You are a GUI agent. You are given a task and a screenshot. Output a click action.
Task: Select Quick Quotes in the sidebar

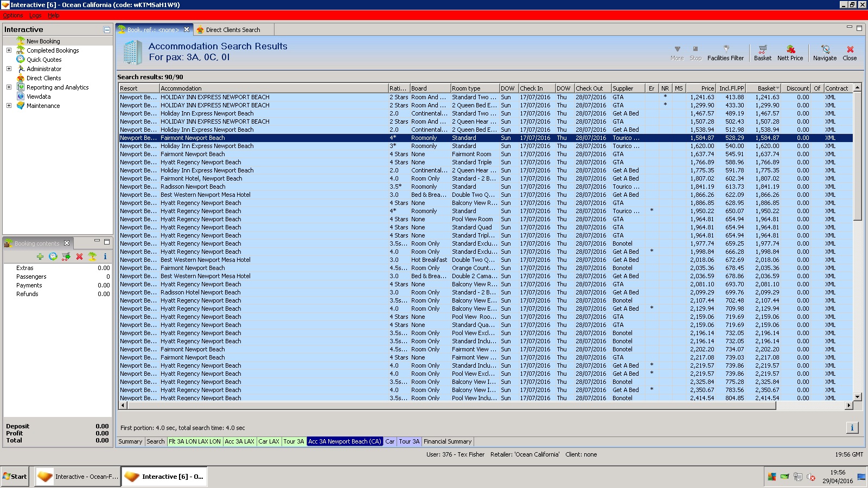[44, 60]
